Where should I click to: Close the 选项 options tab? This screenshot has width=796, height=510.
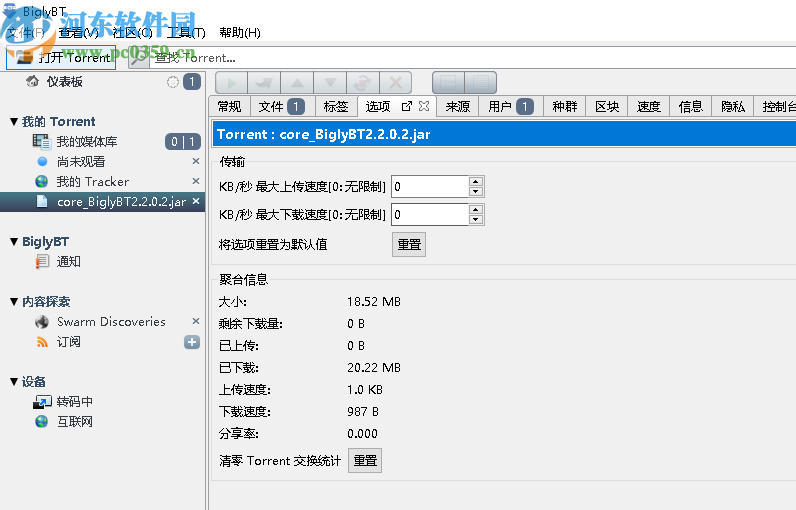click(x=424, y=106)
